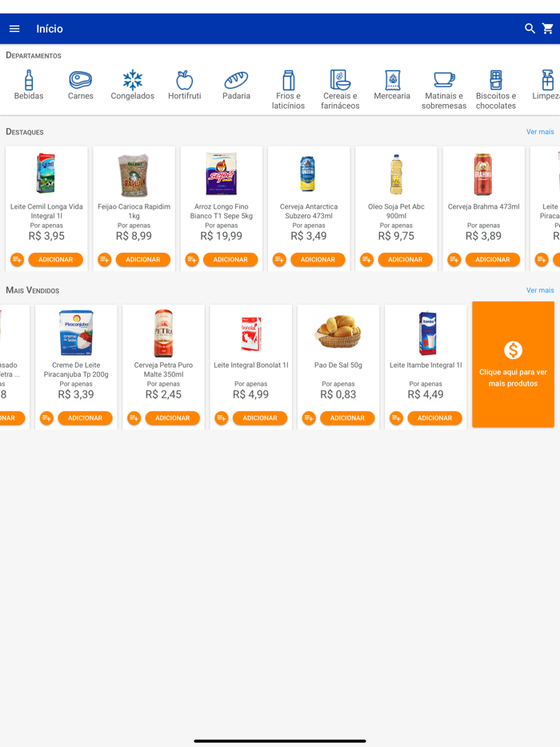Open Ver mais link in Mais Vendidos

pos(540,290)
